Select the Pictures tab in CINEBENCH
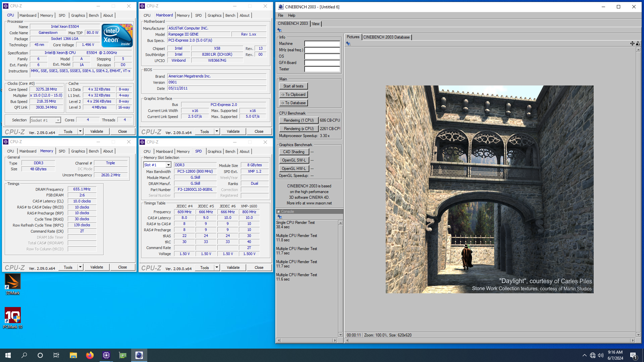The height and width of the screenshot is (362, 644). click(353, 37)
